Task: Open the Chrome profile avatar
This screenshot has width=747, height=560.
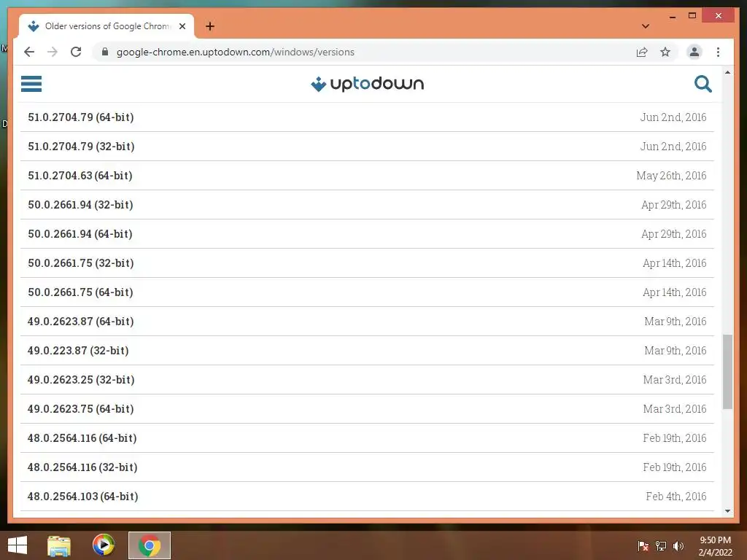Action: pos(694,52)
